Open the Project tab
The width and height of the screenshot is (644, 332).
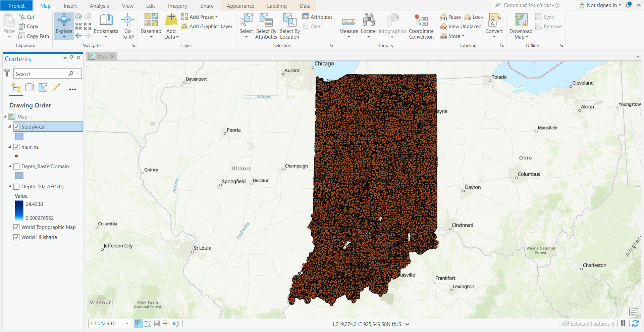(x=16, y=6)
